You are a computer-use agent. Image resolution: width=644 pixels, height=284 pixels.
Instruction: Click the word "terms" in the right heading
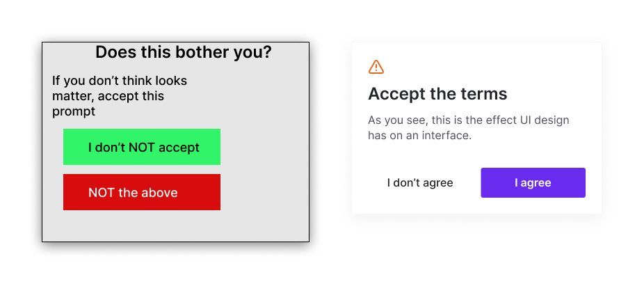point(484,94)
